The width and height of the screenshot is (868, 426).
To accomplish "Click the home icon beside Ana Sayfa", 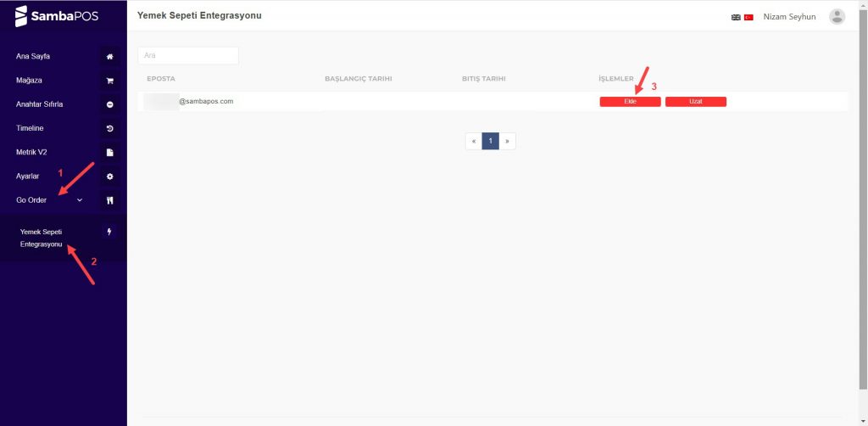I will point(109,57).
